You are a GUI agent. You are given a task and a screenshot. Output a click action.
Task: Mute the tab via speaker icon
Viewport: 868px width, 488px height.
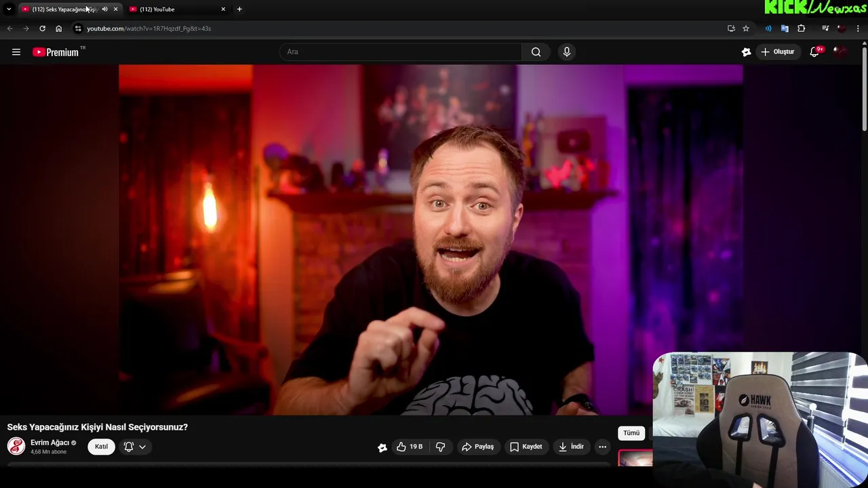pyautogui.click(x=104, y=9)
